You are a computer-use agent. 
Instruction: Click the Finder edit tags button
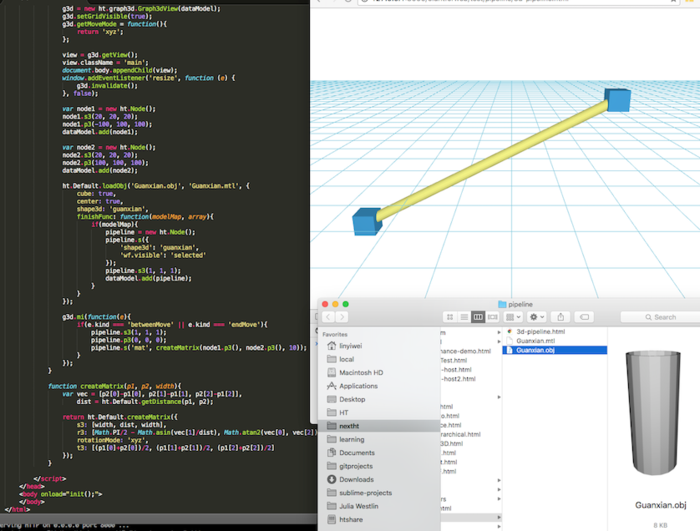[x=584, y=317]
